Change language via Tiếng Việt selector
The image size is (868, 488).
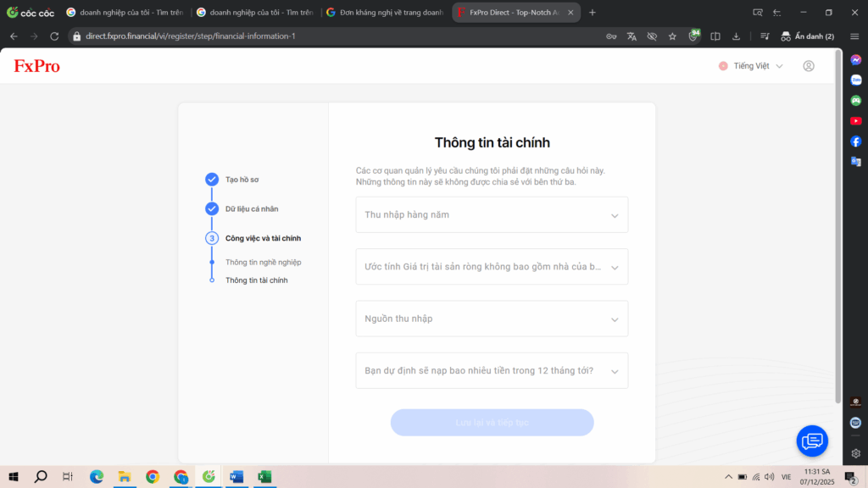[x=751, y=66]
